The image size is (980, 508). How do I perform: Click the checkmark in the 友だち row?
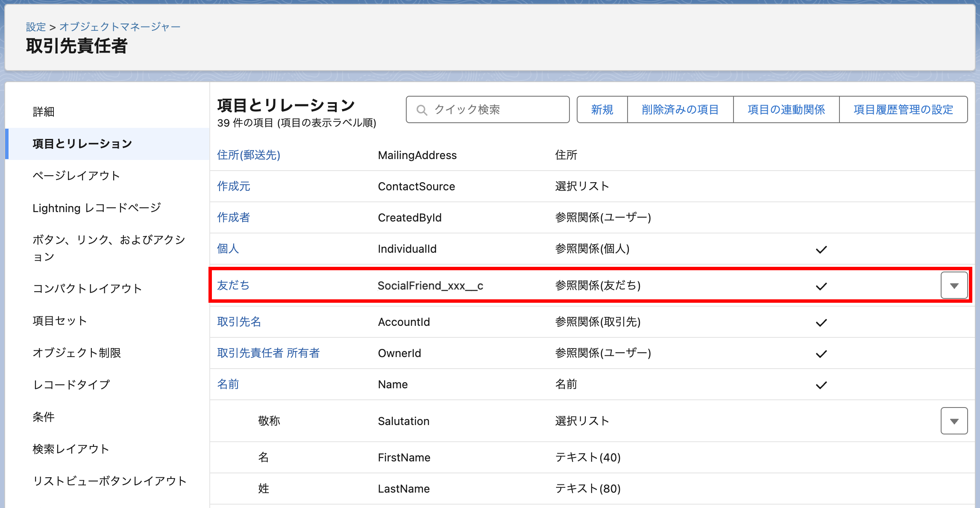(821, 286)
